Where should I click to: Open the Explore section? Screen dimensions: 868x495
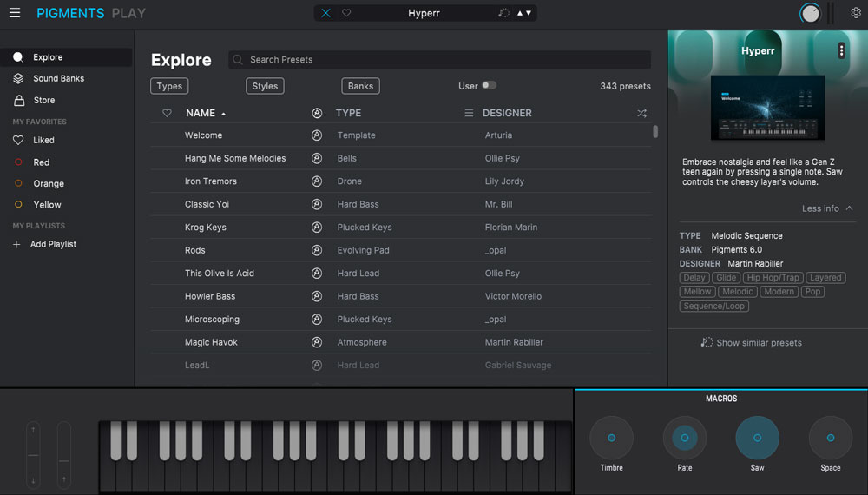[67, 57]
